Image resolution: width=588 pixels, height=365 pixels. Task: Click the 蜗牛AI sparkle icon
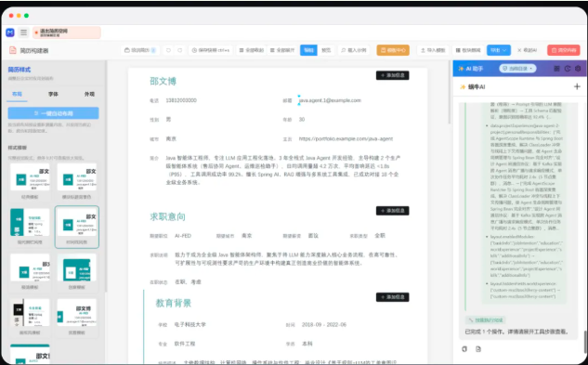(463, 87)
